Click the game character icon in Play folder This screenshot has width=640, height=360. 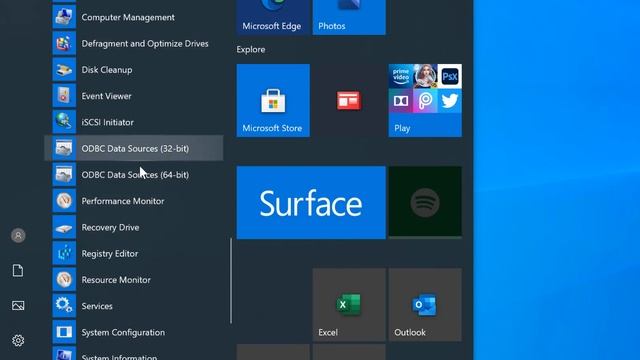(x=425, y=76)
